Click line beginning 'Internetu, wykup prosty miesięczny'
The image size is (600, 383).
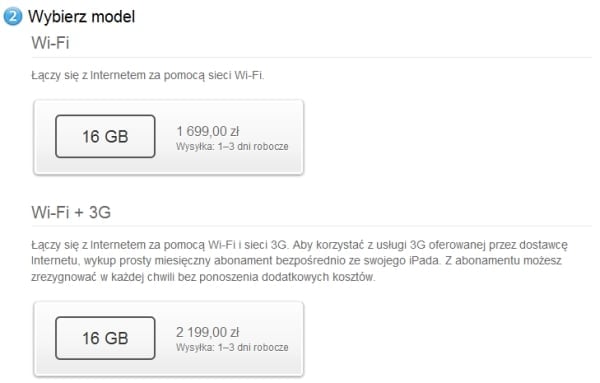tap(297, 261)
